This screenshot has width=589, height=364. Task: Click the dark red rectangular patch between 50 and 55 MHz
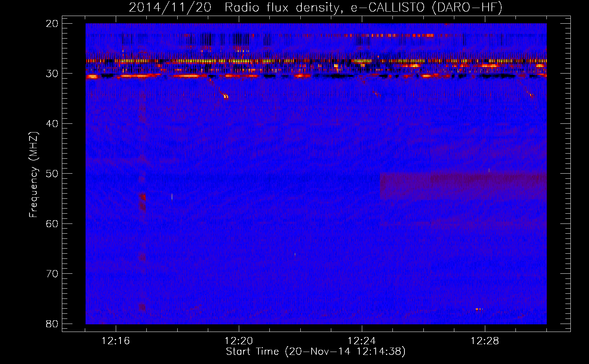pyautogui.click(x=463, y=186)
